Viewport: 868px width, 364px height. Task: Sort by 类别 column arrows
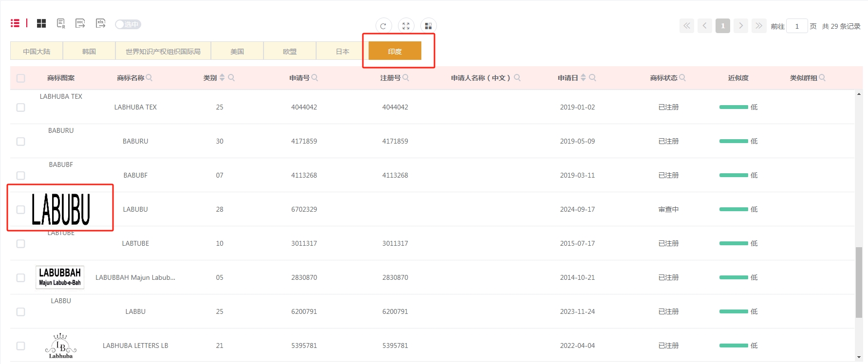(x=222, y=77)
